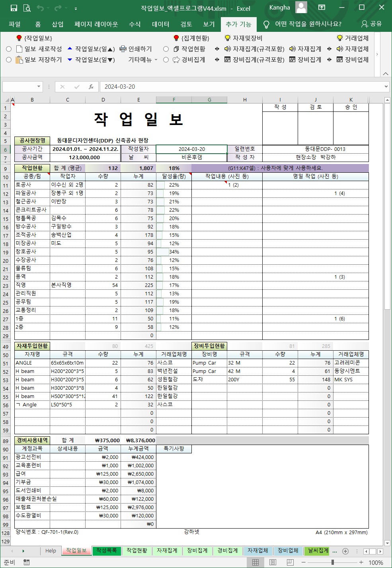
Task: Click the Save icon in title bar
Action: (x=14, y=8)
